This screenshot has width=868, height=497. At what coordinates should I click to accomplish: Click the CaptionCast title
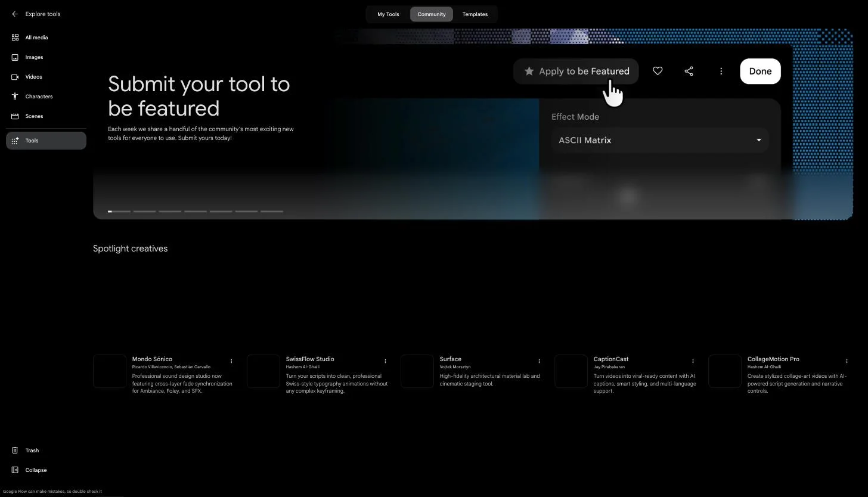click(611, 359)
